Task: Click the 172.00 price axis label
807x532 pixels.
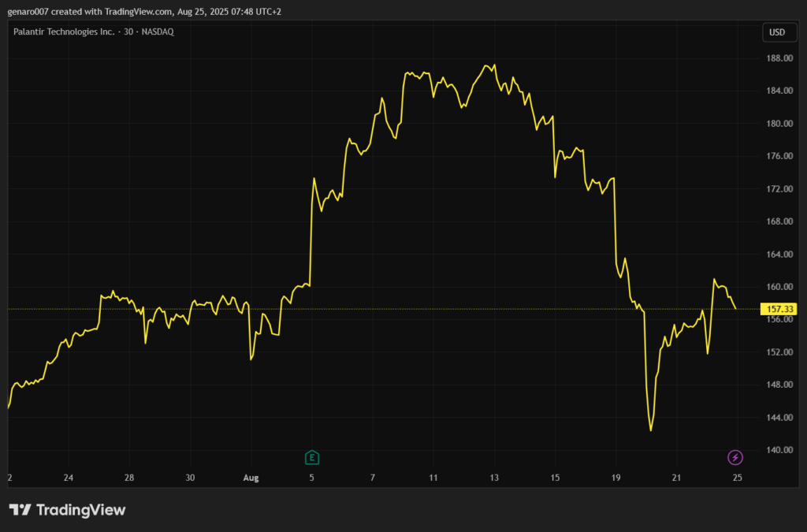Action: [779, 189]
